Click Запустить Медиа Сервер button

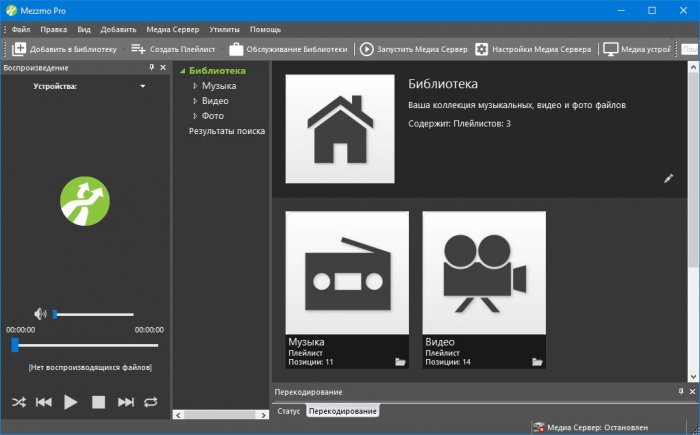pos(412,48)
